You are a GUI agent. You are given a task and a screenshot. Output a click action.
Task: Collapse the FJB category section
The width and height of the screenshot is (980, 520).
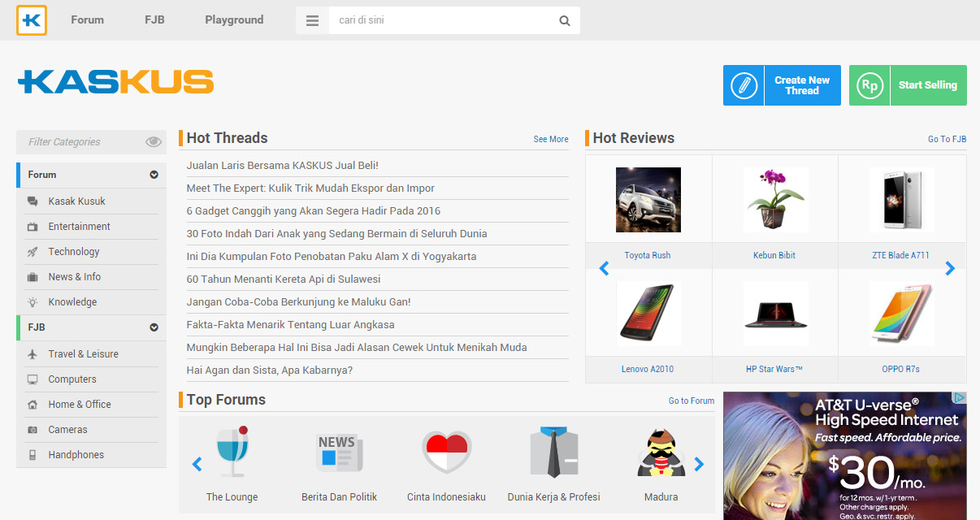point(154,327)
